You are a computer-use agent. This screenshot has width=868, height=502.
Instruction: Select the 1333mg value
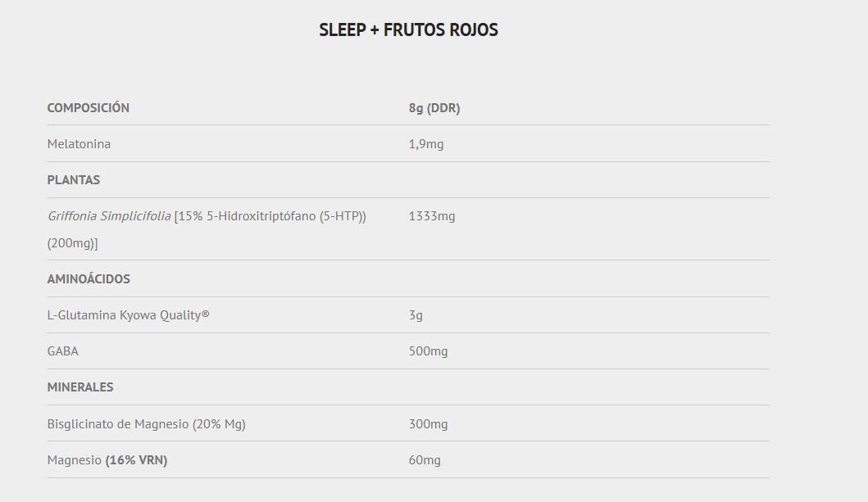pos(432,216)
